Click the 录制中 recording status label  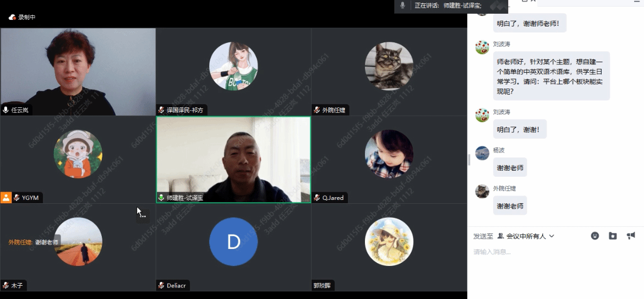tap(26, 17)
